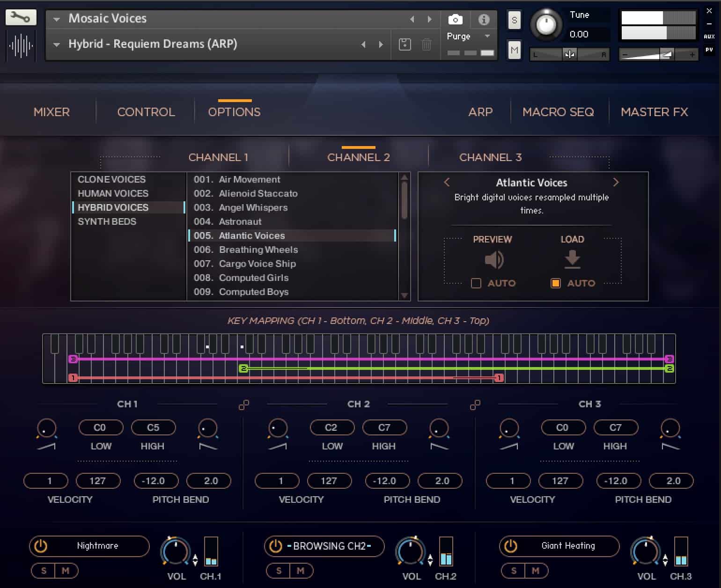Open the MACRO SEQ tab
The width and height of the screenshot is (721, 588).
point(558,112)
